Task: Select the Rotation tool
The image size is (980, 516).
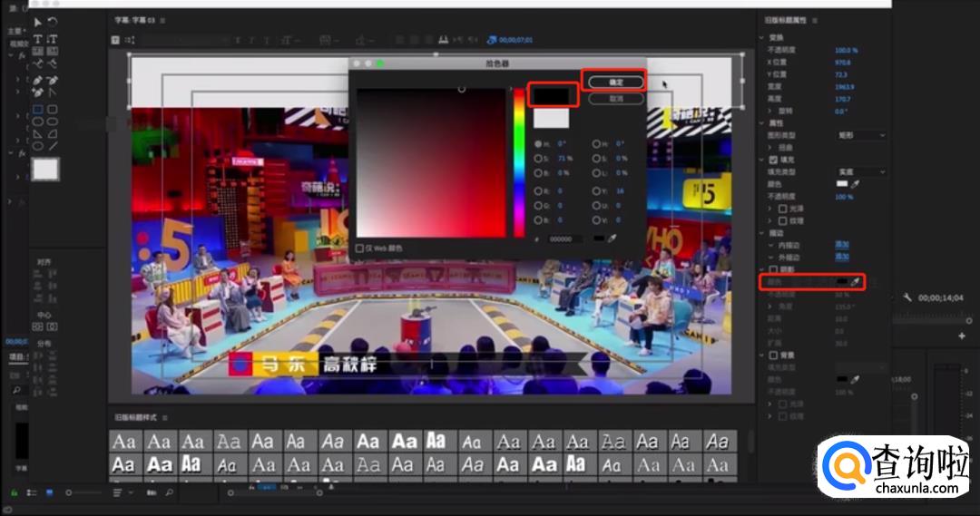Action: click(x=53, y=23)
